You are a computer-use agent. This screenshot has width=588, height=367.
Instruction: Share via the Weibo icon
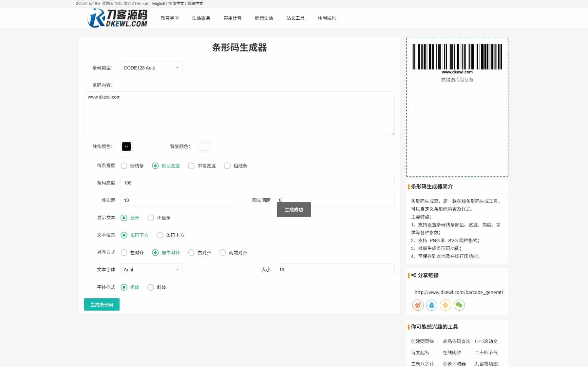(417, 305)
